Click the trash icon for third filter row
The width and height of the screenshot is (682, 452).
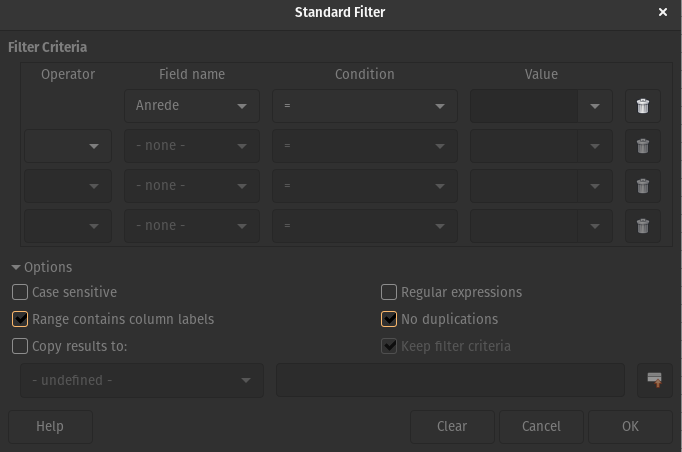coord(643,186)
